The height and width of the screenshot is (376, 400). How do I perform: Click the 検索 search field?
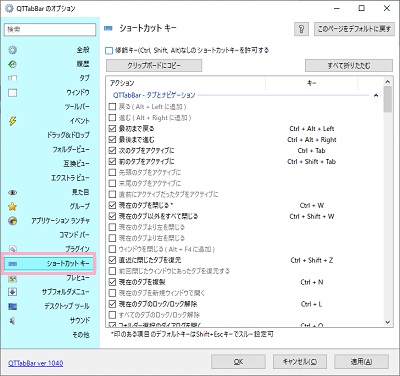pos(50,29)
